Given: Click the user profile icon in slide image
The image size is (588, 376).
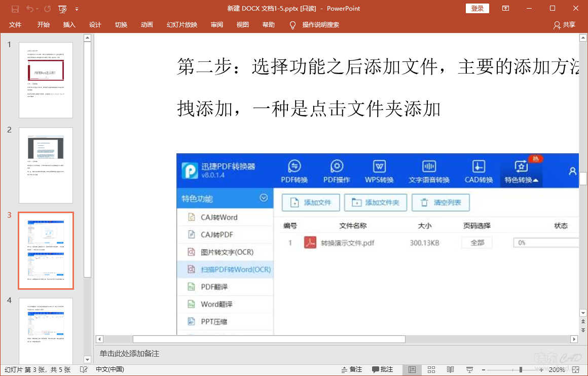Looking at the screenshot, I should 572,171.
